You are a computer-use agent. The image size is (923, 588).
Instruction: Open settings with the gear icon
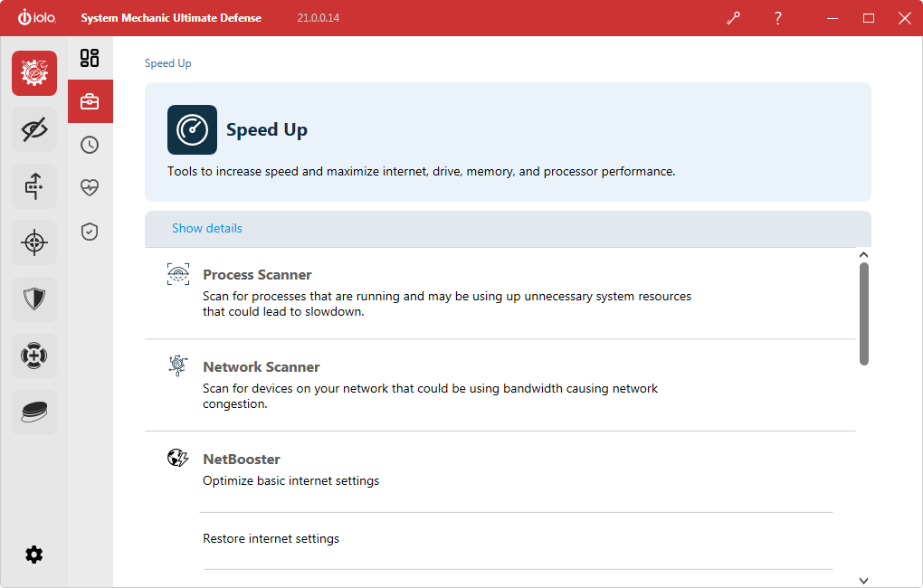[x=34, y=555]
